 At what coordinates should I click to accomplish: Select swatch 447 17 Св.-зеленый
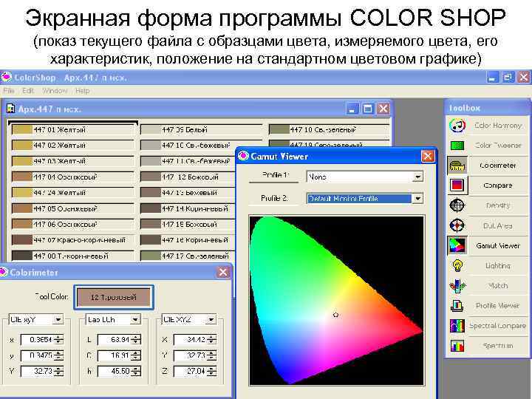coord(188,256)
